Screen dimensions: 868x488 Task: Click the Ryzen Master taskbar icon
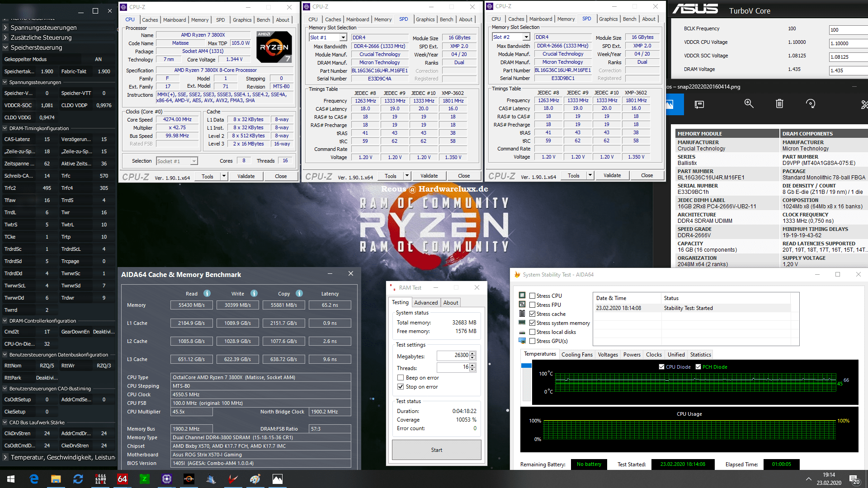pyautogui.click(x=189, y=479)
